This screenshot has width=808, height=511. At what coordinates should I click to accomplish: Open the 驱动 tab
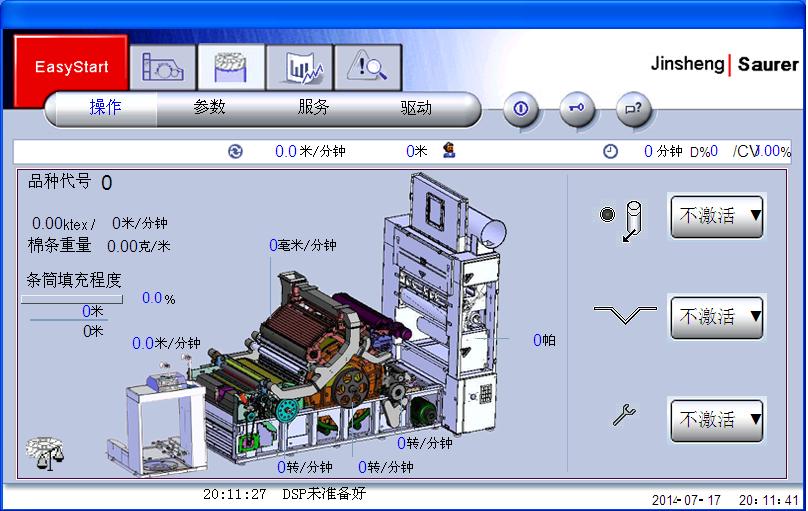(x=416, y=108)
